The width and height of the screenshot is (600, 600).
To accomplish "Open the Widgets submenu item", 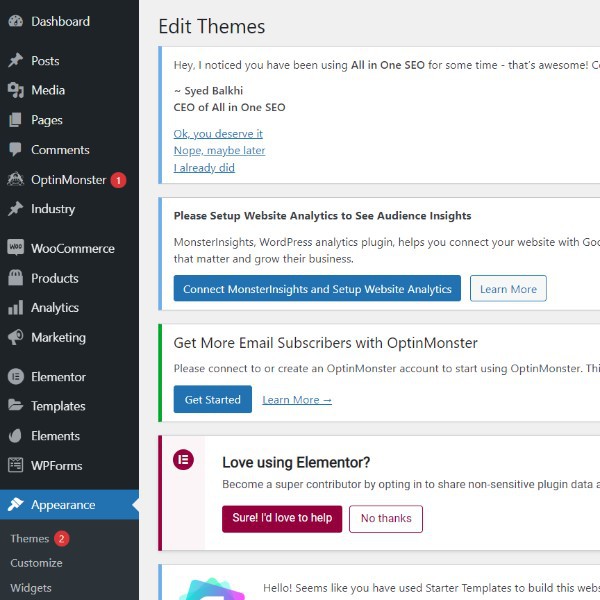I will coord(31,588).
